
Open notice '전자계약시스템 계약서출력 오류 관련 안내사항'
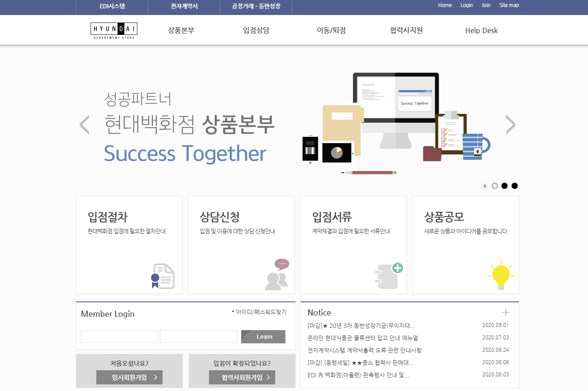(x=365, y=350)
